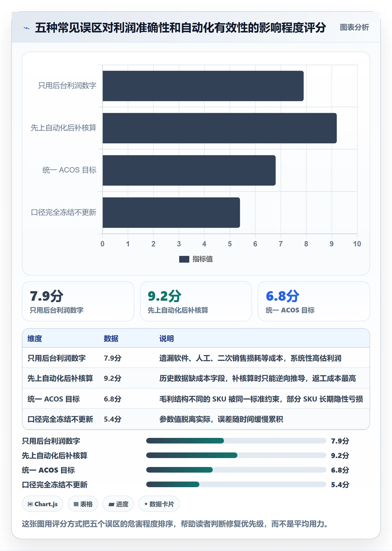Click the Chart.js tag chip

tap(43, 504)
